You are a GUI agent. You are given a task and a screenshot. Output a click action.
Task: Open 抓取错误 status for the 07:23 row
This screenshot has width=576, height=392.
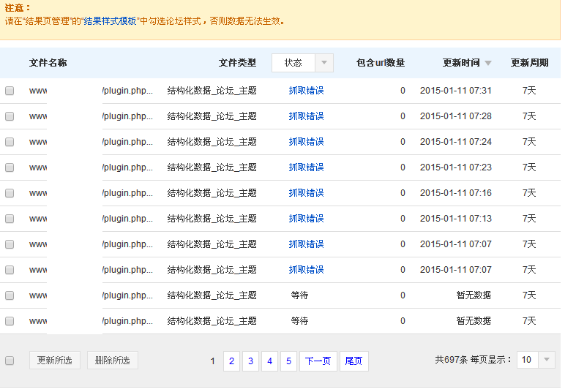(306, 167)
